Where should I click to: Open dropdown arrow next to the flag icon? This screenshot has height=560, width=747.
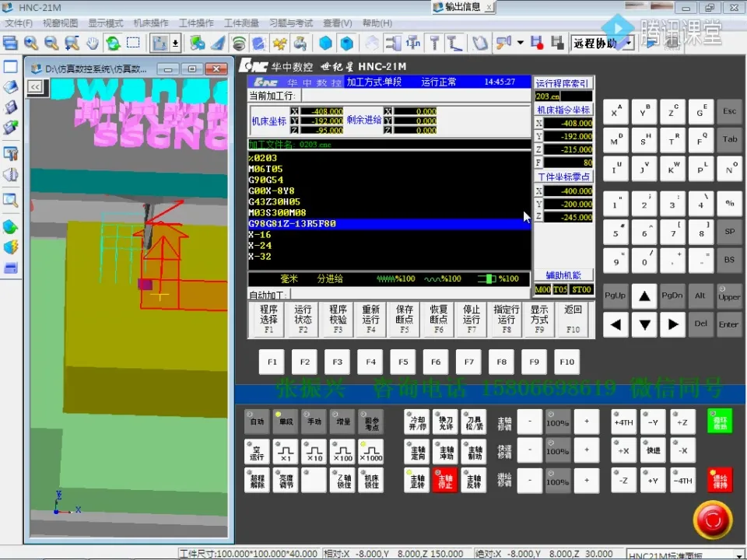pos(519,43)
